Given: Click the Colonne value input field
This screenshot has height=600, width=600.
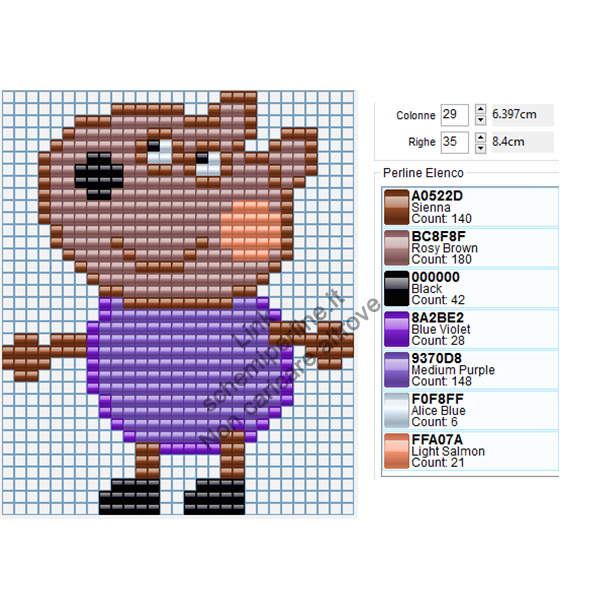Looking at the screenshot, I should click(454, 115).
